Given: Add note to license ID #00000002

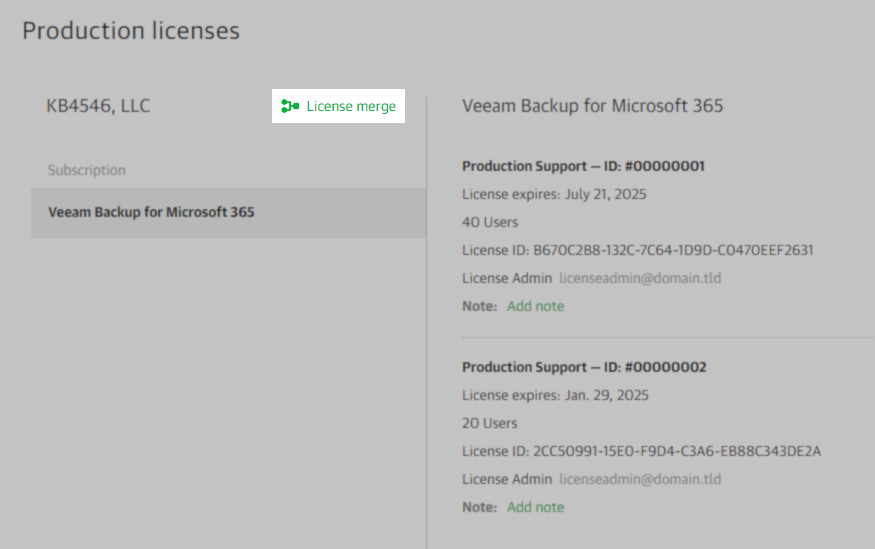Looking at the screenshot, I should [x=535, y=507].
